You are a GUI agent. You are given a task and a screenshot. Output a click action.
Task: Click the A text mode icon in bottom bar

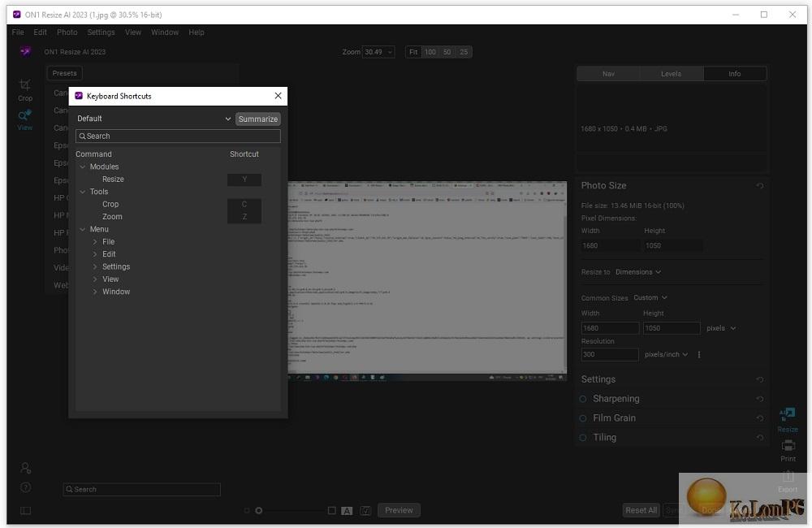tap(347, 510)
